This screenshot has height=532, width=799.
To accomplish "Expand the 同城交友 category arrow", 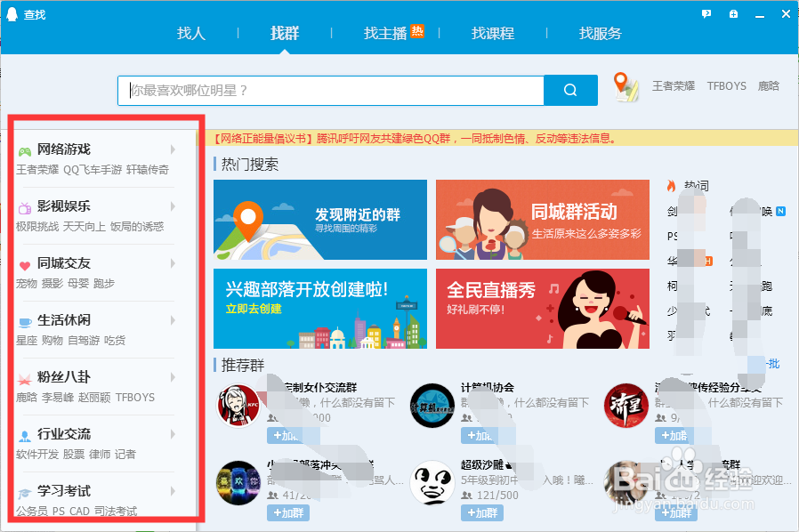I will tap(173, 263).
